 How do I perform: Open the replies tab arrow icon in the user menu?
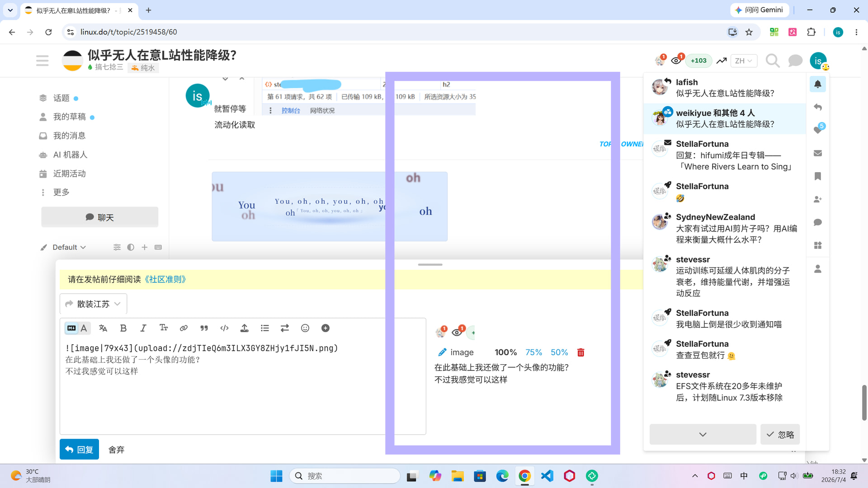point(818,107)
